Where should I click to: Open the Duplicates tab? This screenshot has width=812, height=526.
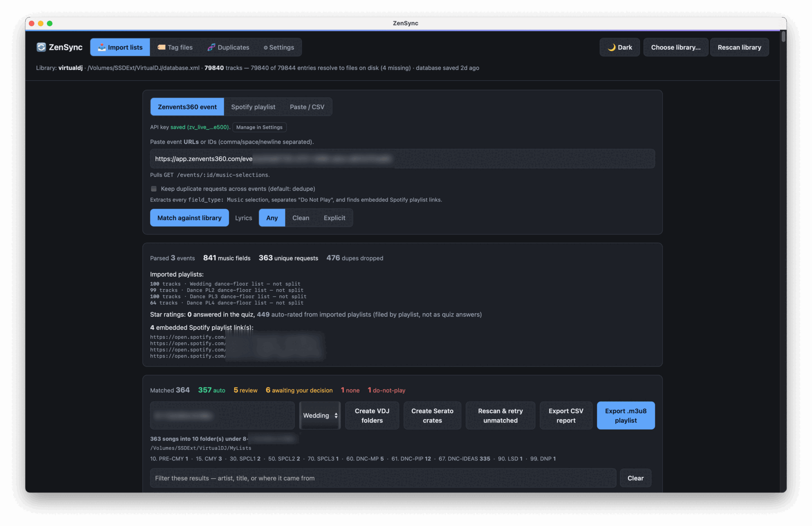[228, 47]
